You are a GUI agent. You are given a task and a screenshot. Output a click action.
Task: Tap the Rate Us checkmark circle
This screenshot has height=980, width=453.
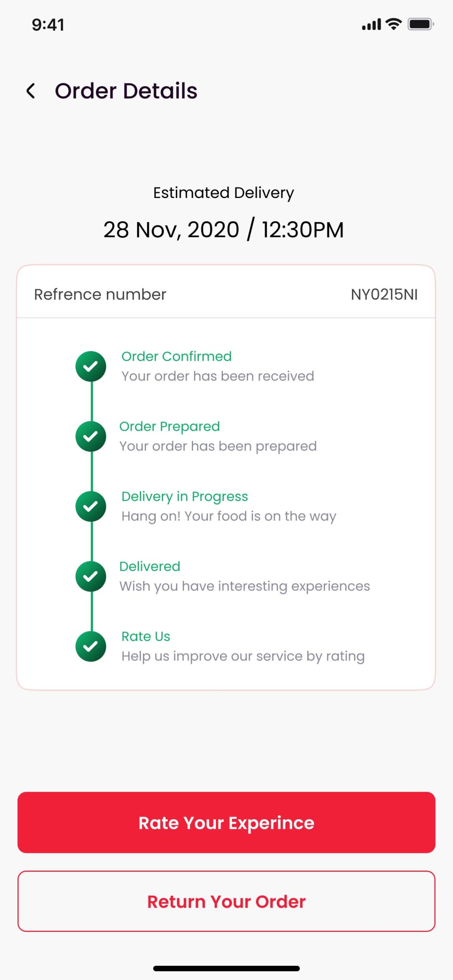pyautogui.click(x=91, y=647)
